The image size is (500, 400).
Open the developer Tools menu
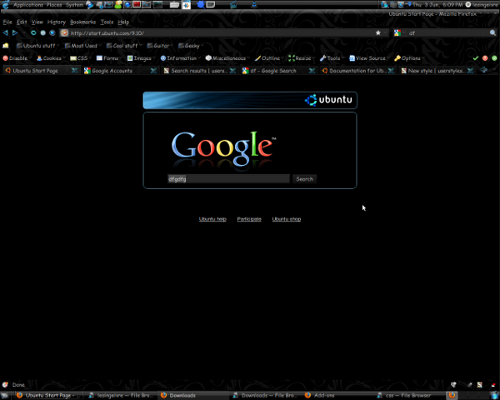331,58
